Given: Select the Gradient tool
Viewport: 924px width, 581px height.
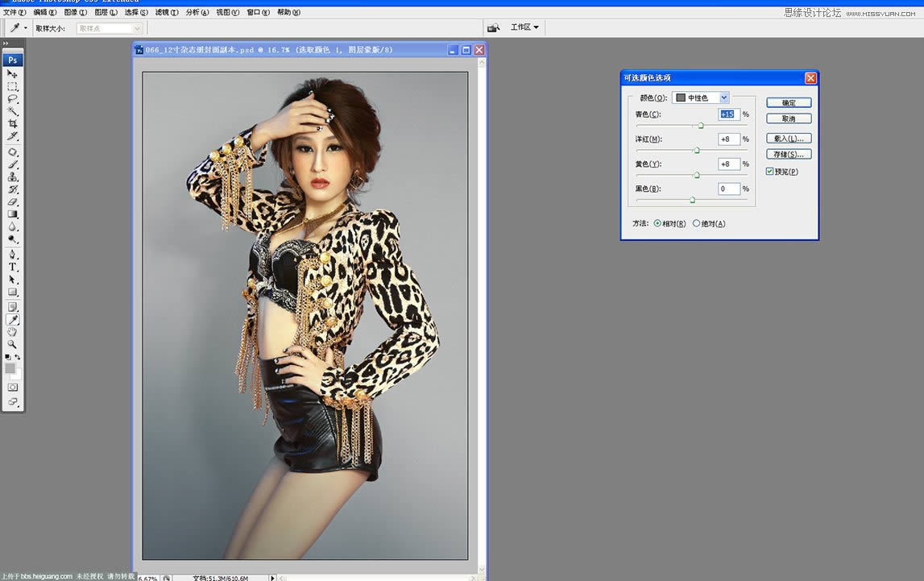Looking at the screenshot, I should tap(12, 214).
